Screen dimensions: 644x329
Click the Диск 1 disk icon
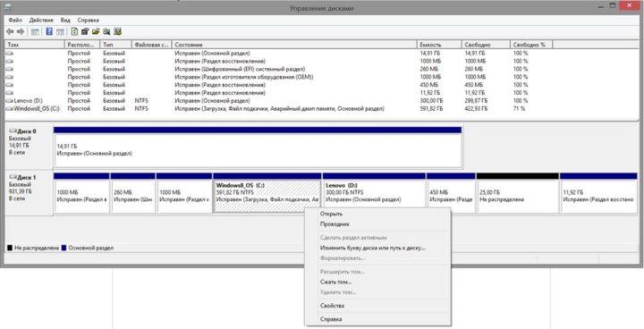pyautogui.click(x=13, y=177)
